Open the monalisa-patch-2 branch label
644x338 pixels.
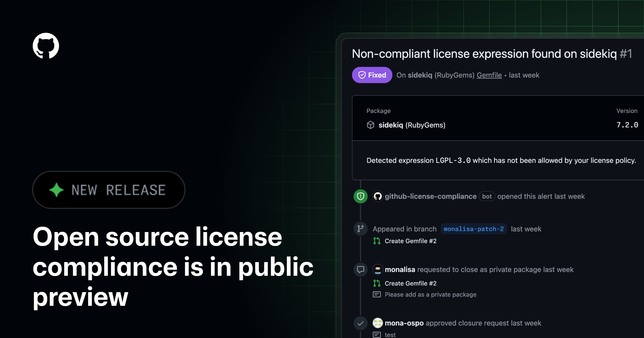474,229
